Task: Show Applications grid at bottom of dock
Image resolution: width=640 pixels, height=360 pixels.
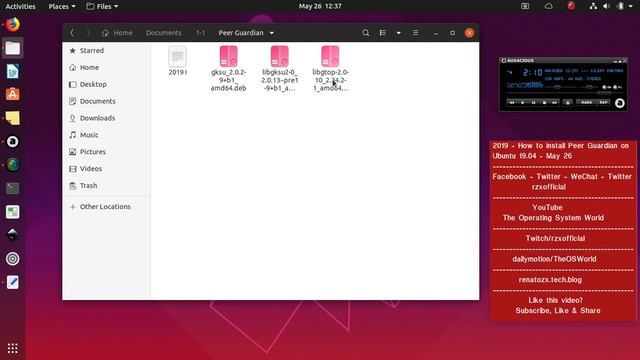Action: [13, 348]
